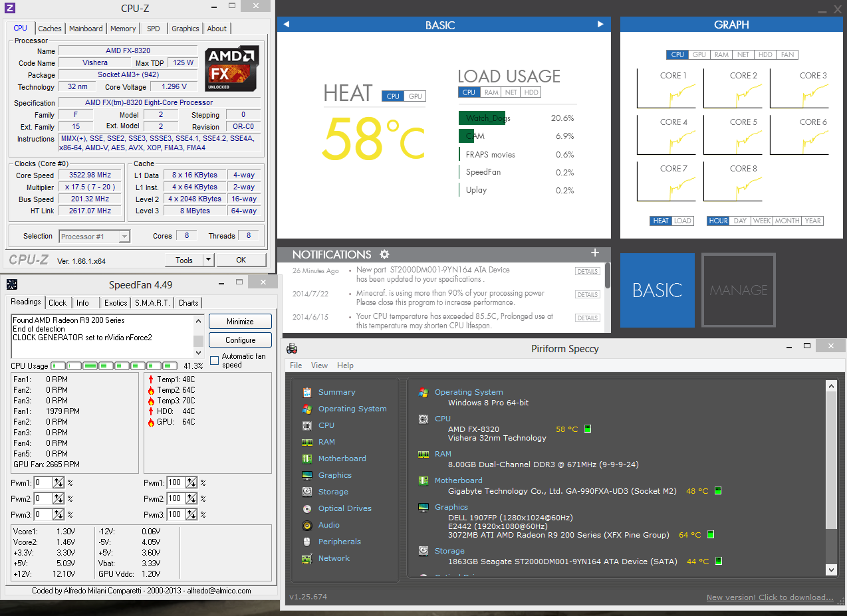
Task: Click the Summary icon in Speccy sidebar
Action: tap(306, 392)
